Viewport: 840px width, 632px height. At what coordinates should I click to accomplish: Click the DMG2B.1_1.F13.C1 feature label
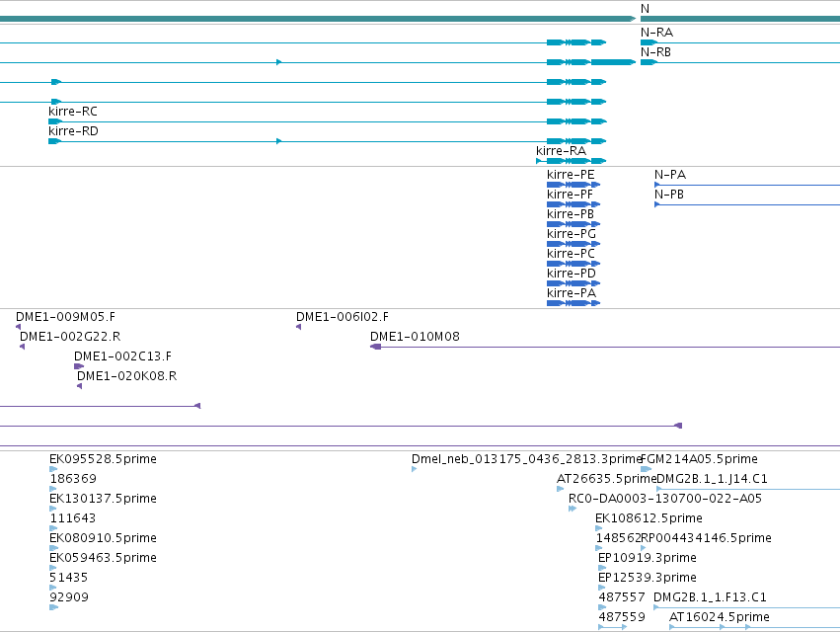pos(710,597)
